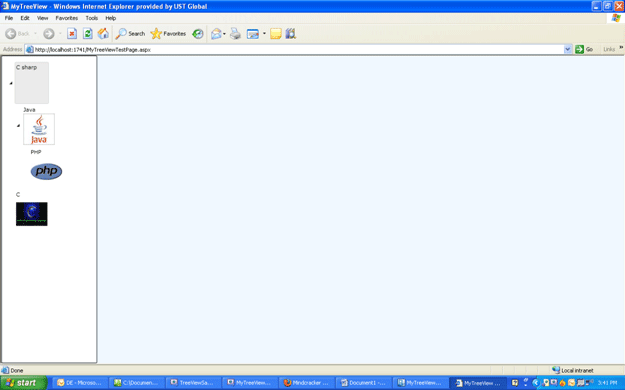This screenshot has height=390, width=625.
Task: Click the system tray clock 3:41 PM
Action: tap(608, 383)
